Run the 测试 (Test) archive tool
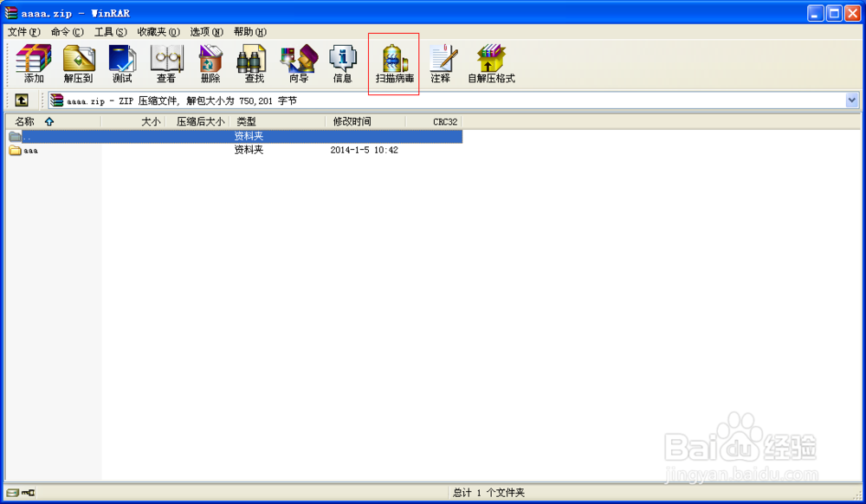Screen dimensions: 866x504 pos(122,63)
